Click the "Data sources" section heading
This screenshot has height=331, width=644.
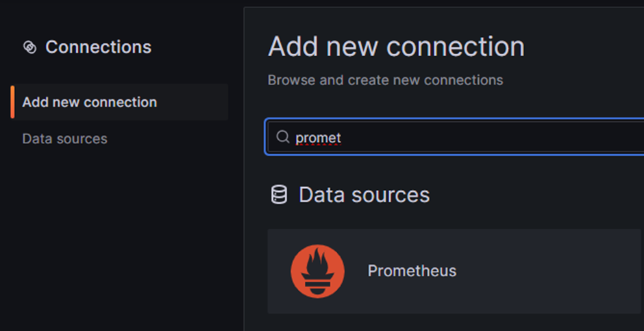point(364,195)
